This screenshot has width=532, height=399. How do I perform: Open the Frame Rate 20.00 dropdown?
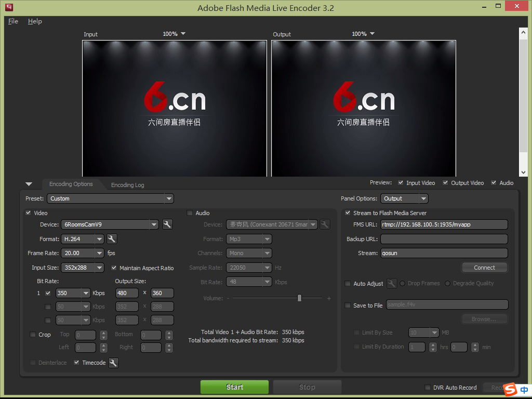tap(83, 253)
